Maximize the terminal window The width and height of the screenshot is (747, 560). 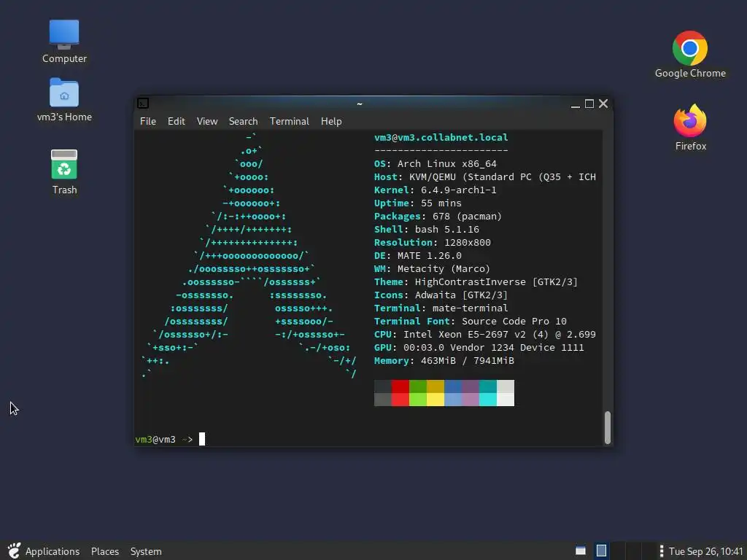click(589, 104)
